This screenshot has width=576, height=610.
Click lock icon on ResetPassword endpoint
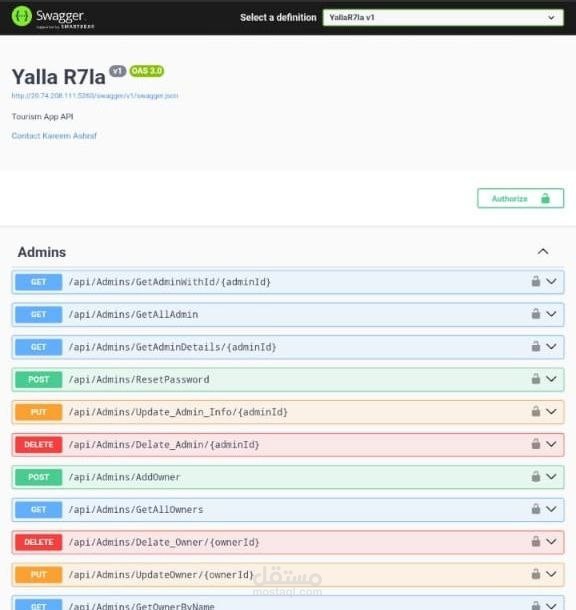coord(536,379)
